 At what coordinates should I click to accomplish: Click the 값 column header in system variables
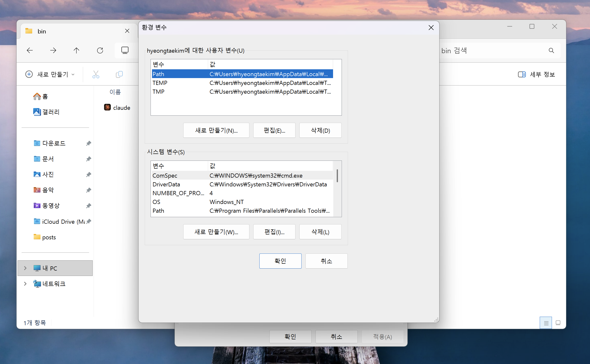coord(270,166)
